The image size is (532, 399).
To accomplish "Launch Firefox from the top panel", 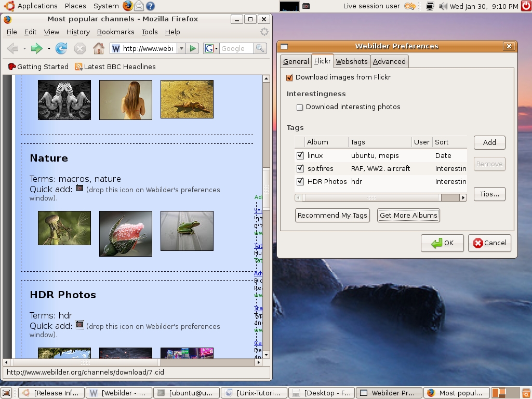I will pyautogui.click(x=128, y=6).
